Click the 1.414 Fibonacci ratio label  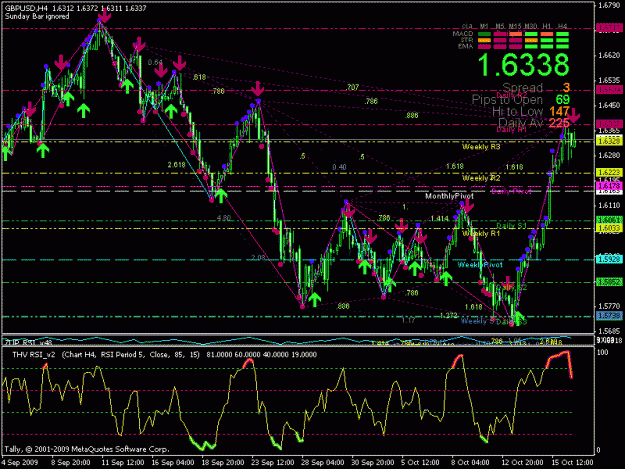[440, 218]
